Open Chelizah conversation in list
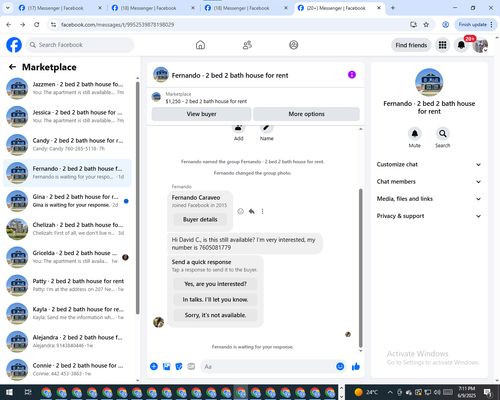Screen dimensions: 500x400 (67, 229)
